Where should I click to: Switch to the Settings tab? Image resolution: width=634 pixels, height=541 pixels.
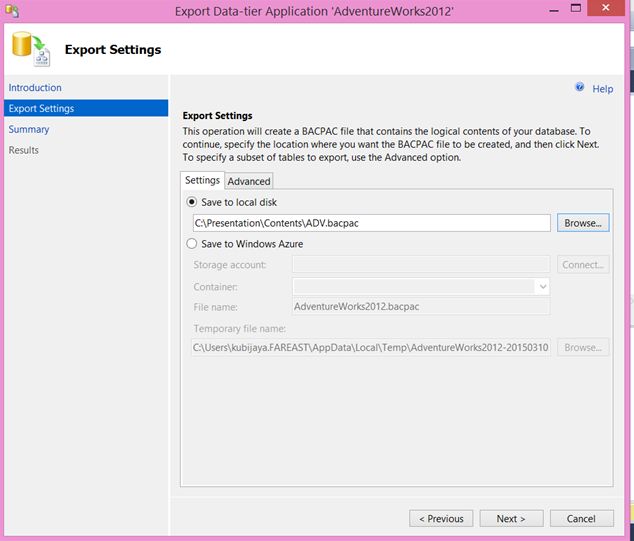coord(202,180)
